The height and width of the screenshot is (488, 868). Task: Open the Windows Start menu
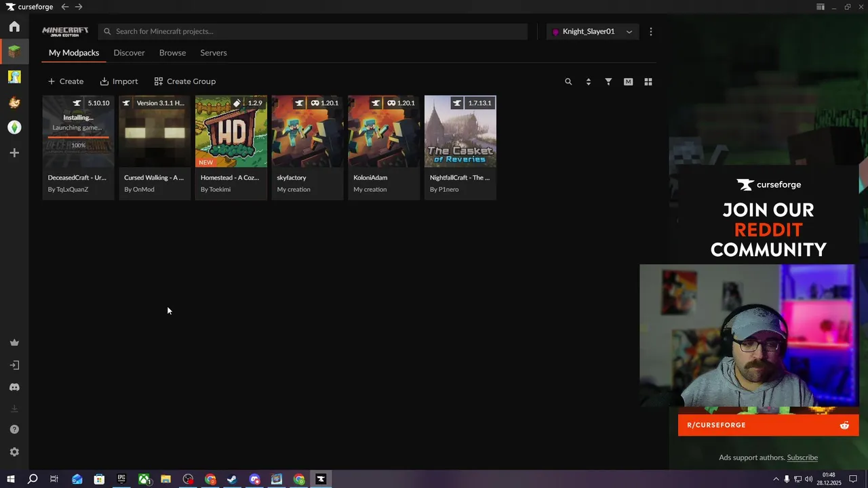coord(10,479)
